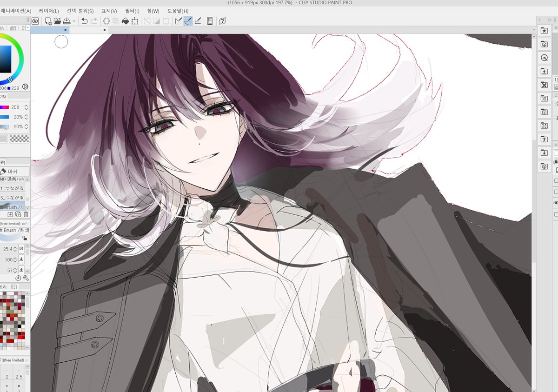Screen dimensions: 558x392
Task: Step the 90% value spinner
Action: 26,126
